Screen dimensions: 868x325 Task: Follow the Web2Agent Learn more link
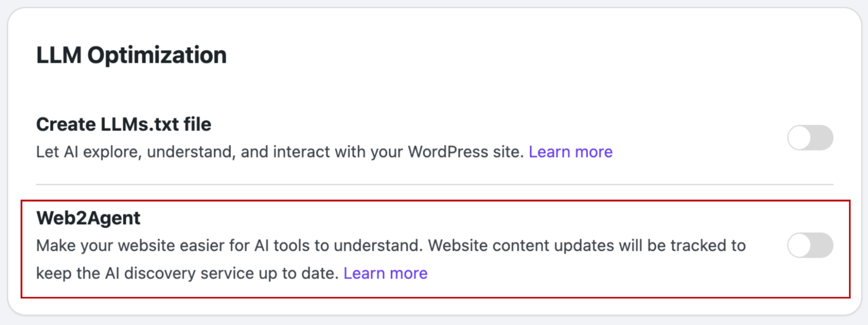coord(385,273)
